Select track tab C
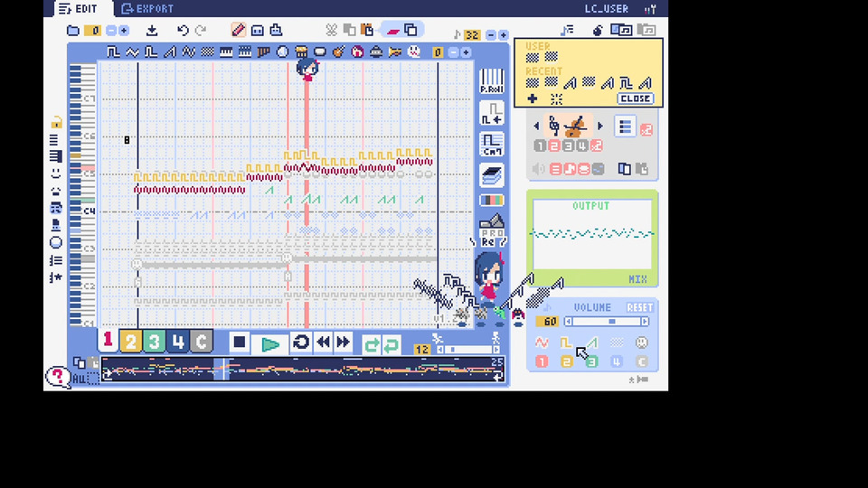 tap(201, 342)
